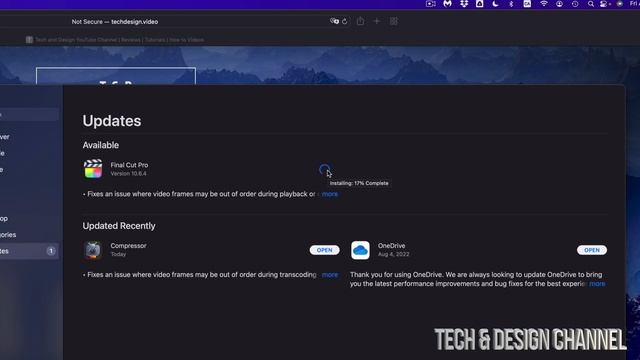The width and height of the screenshot is (640, 360).
Task: Click the OneDrive app icon
Action: pos(360,250)
